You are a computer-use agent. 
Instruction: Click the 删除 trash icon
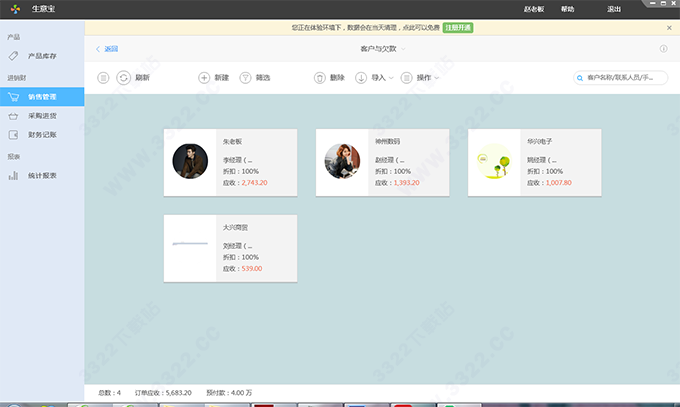320,78
